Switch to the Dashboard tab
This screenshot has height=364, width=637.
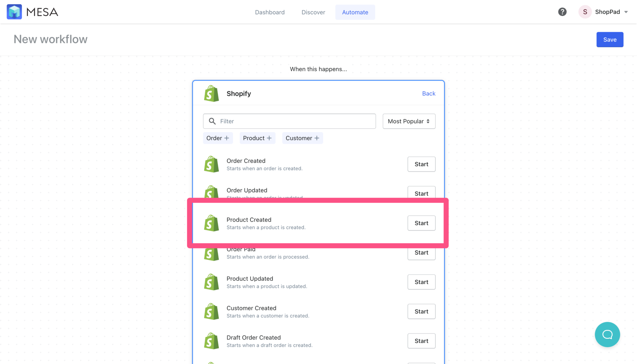(270, 12)
